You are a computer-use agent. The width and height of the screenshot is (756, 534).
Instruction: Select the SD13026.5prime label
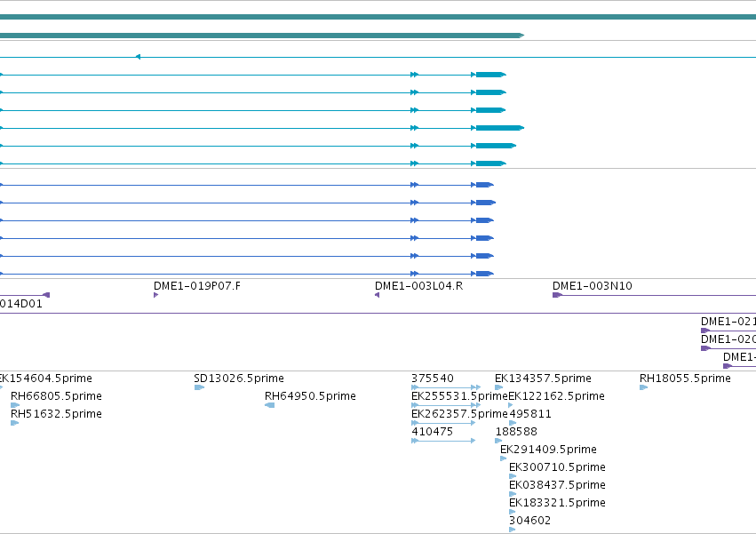[239, 379]
